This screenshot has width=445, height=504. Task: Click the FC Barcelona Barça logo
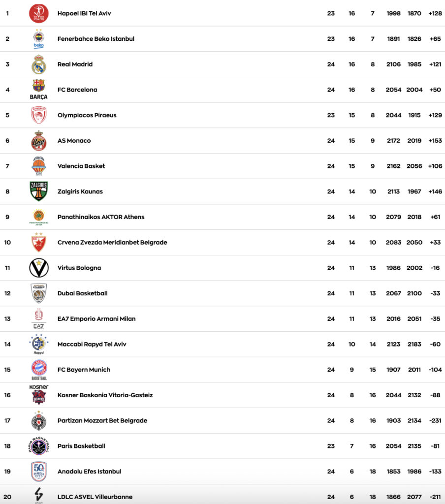38,89
